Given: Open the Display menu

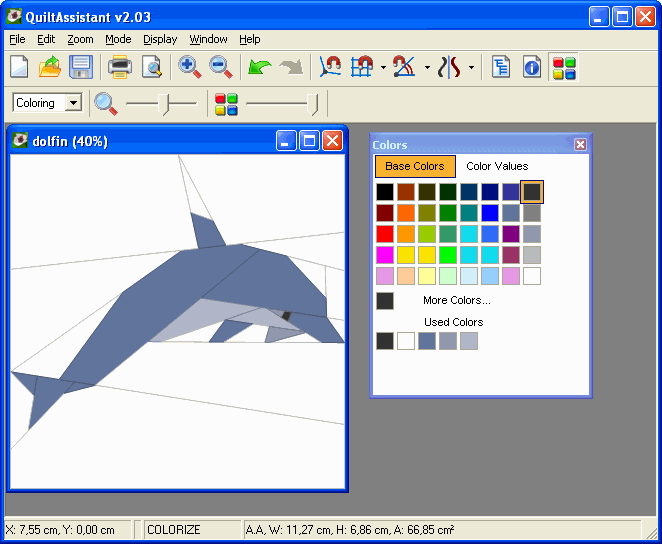Looking at the screenshot, I should (x=160, y=39).
